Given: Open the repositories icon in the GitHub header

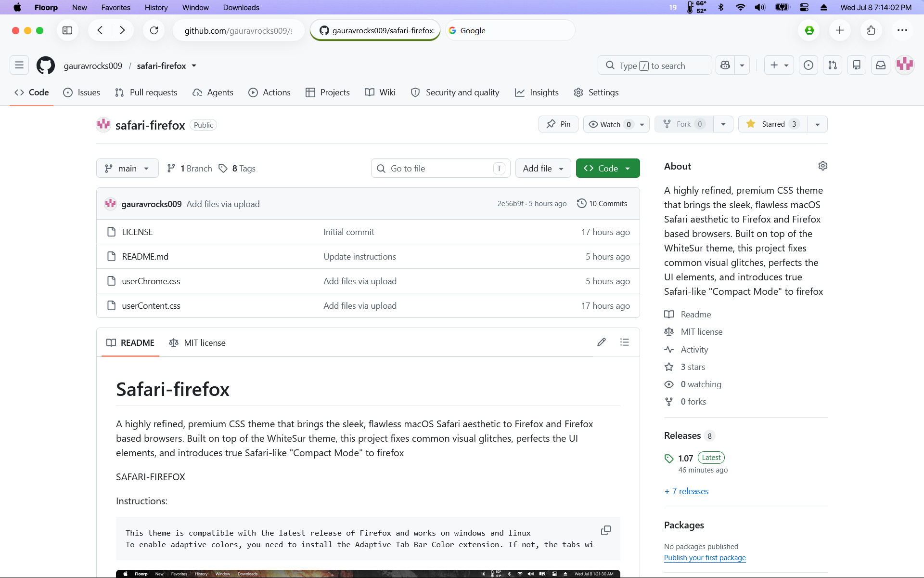Looking at the screenshot, I should click(857, 65).
